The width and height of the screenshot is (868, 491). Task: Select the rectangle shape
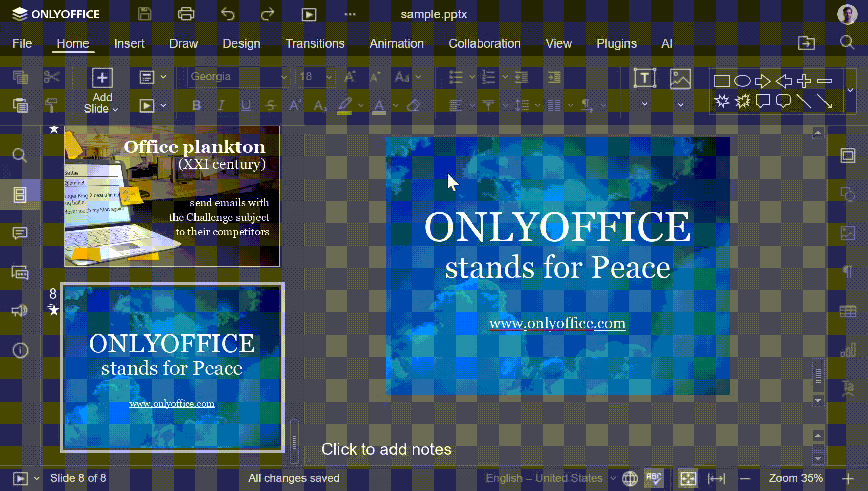pos(722,81)
